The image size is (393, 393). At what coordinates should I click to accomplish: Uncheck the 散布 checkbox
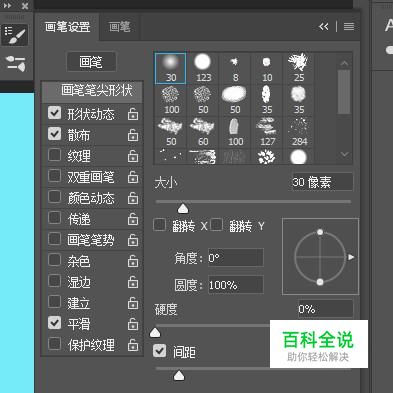54,134
